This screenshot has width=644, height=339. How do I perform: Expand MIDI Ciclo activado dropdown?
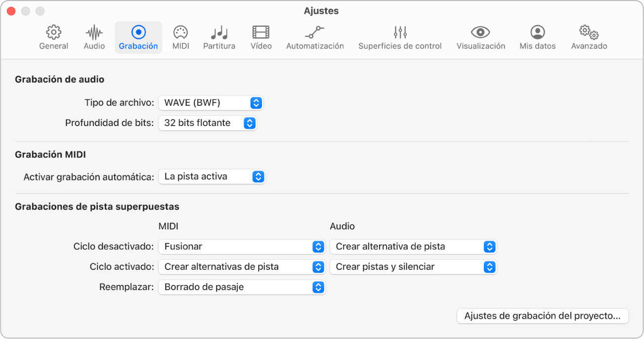click(242, 267)
